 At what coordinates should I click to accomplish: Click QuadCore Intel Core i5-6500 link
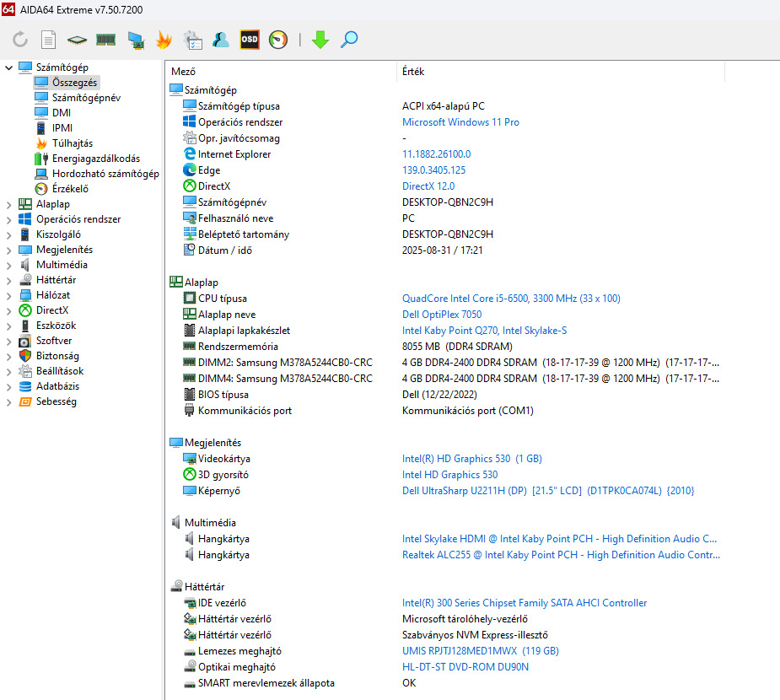(x=511, y=299)
